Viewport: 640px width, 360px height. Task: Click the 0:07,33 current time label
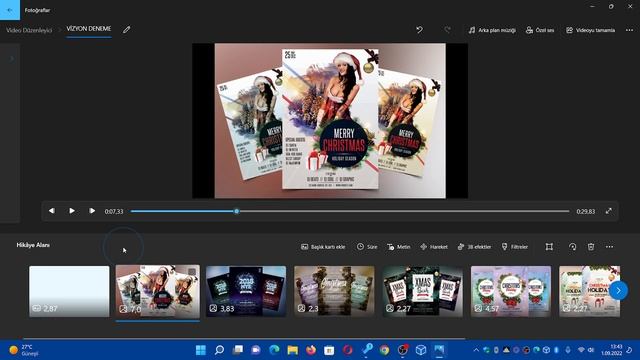pos(113,211)
